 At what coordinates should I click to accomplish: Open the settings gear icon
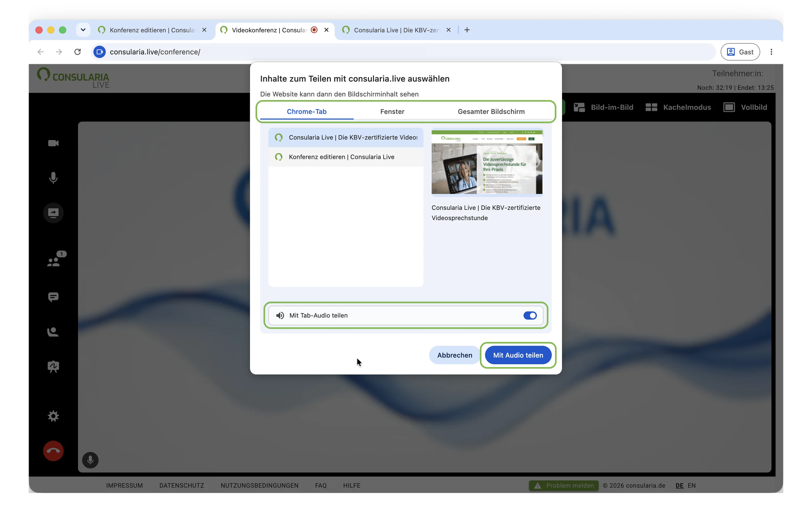pos(53,416)
